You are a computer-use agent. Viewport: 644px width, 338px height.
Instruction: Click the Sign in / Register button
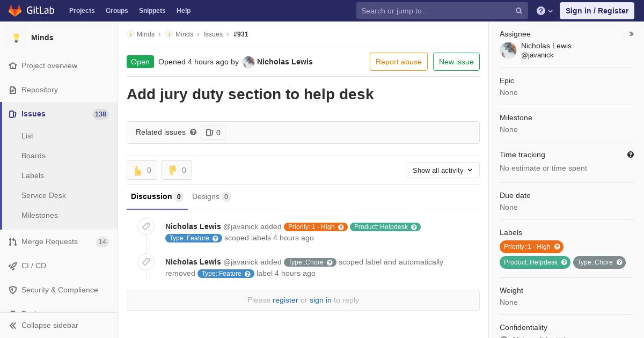coord(597,11)
